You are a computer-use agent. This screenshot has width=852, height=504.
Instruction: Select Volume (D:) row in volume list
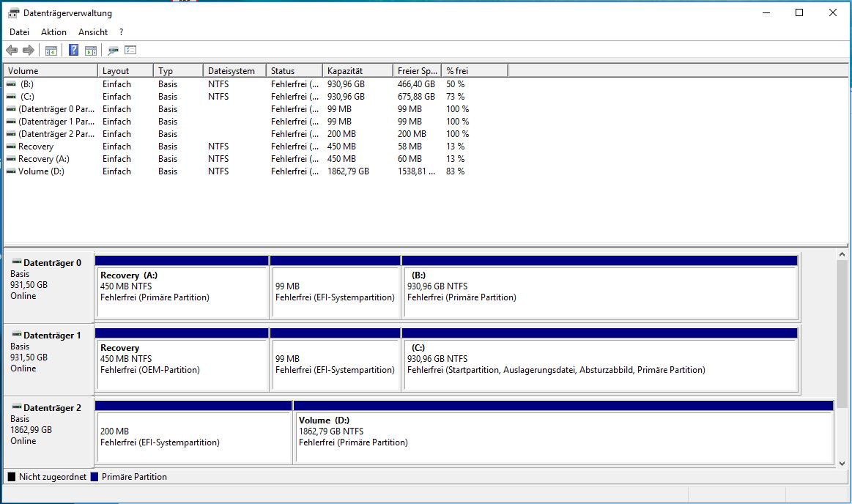coord(238,171)
